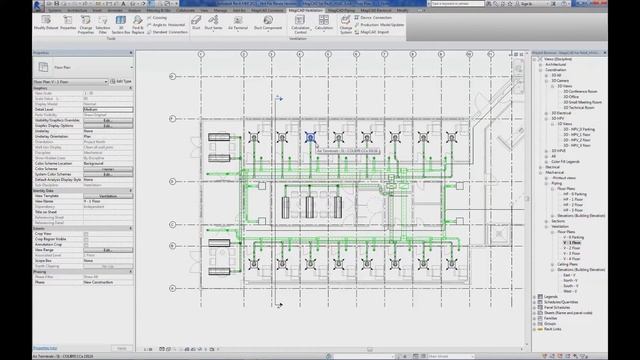Click Production Model Update
Image resolution: width=640 pixels, height=360 pixels.
[x=379, y=25]
